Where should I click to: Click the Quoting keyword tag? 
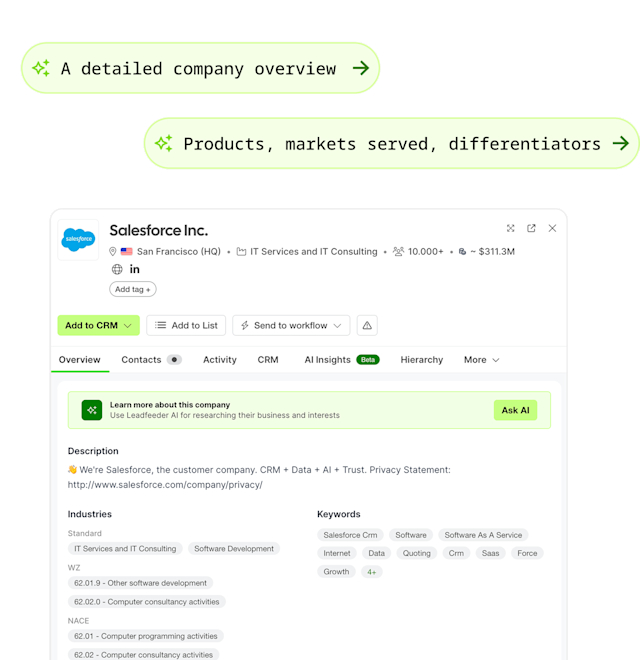tap(416, 553)
